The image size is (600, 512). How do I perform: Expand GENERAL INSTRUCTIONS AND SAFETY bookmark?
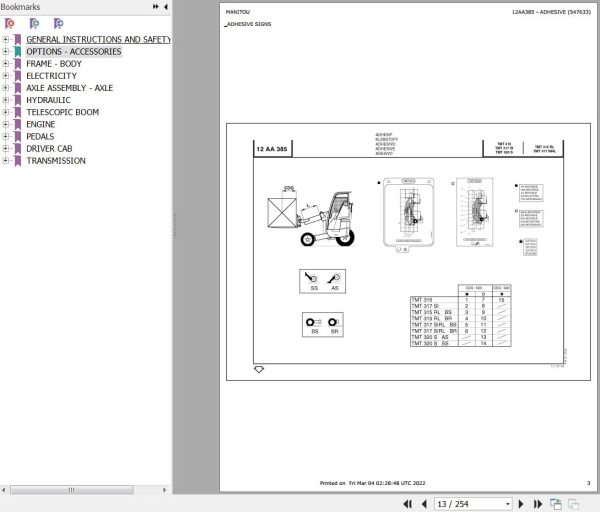pyautogui.click(x=5, y=39)
